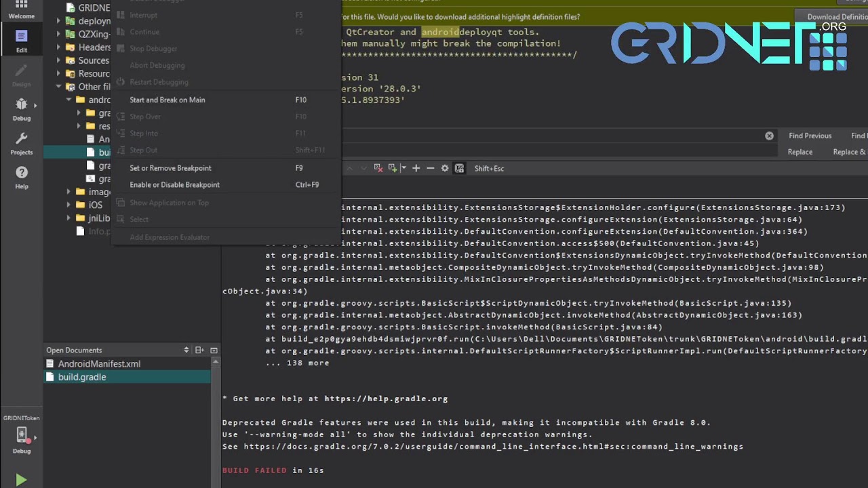Click the add-filter icon in the output toolbar

[x=392, y=168]
